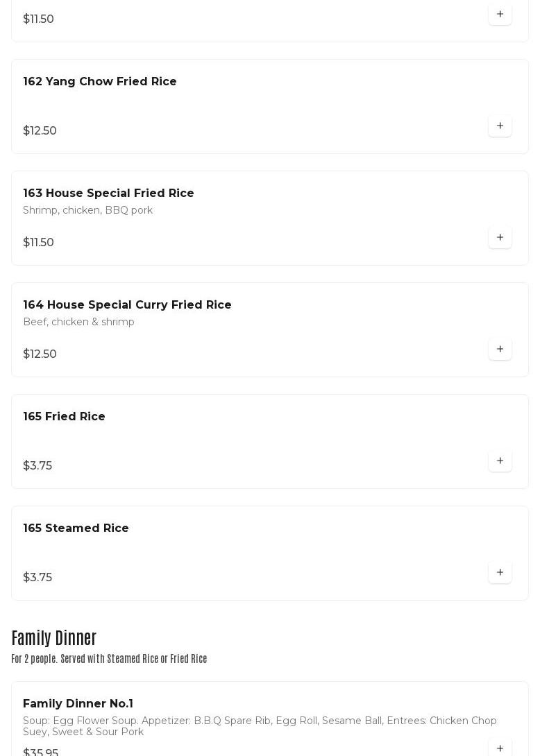Click the Family Dinner No.1 soup description

(x=260, y=726)
